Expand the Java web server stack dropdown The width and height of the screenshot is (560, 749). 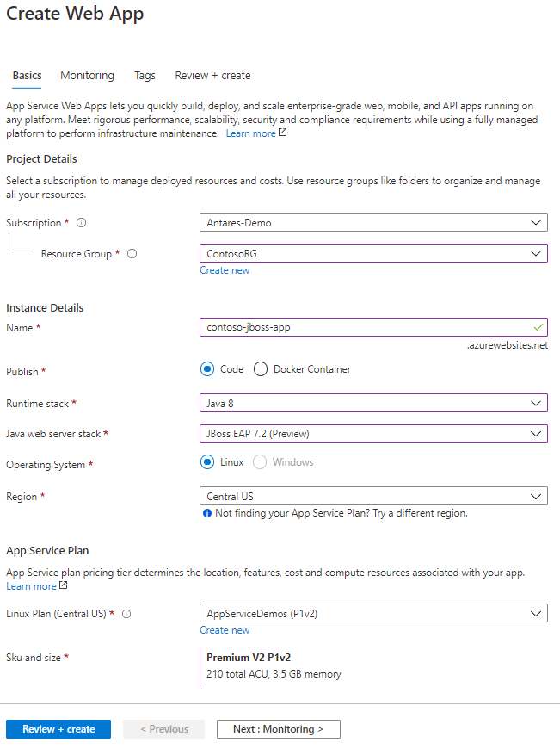coord(373,433)
